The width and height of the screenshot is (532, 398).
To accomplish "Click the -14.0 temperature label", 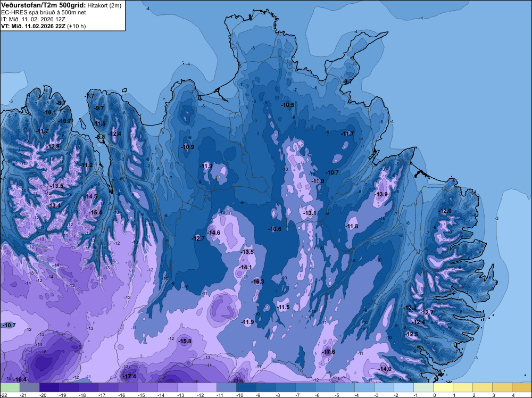I will [x=385, y=369].
